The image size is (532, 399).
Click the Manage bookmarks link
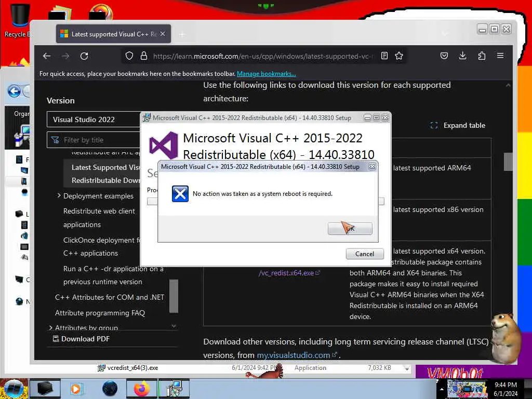267,74
